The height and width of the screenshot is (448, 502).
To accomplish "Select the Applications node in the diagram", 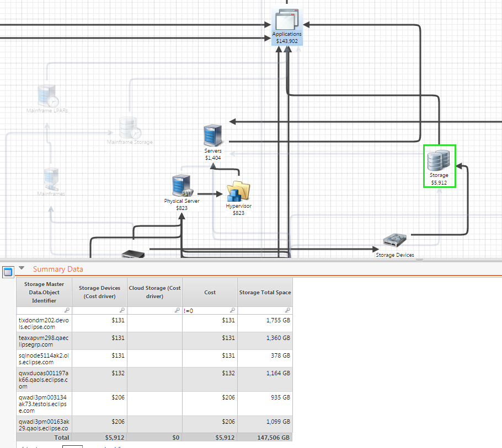I will coord(287,26).
